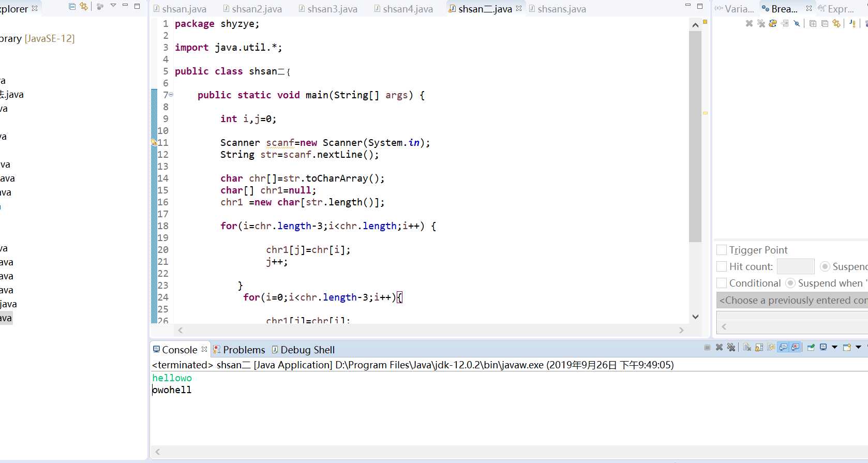
Task: Remove launch icon in Console toolbar
Action: [719, 347]
